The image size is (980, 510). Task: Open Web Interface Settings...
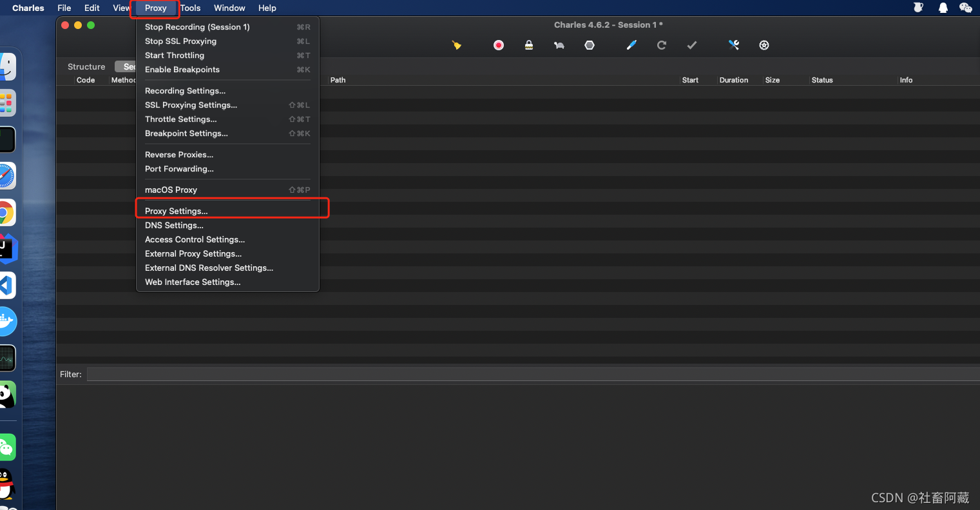click(228, 282)
